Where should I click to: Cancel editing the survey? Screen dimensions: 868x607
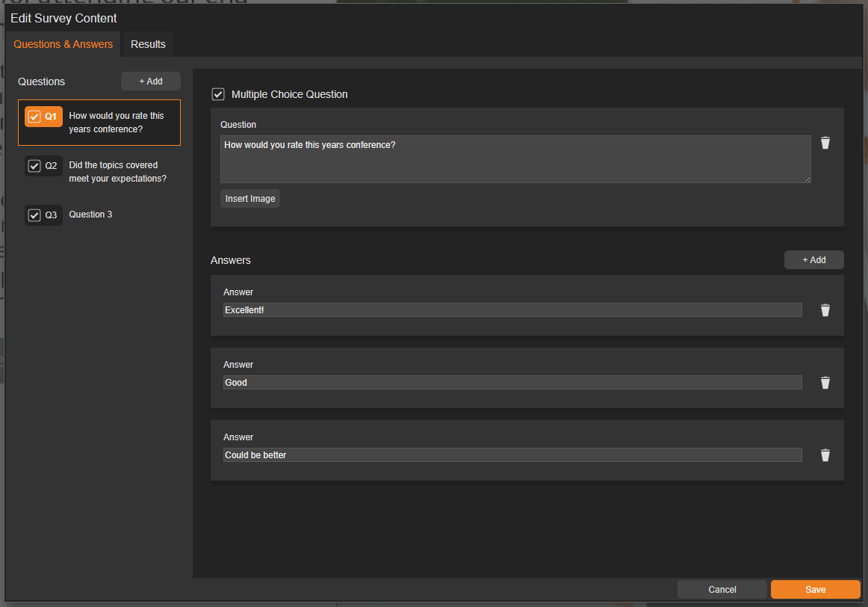pyautogui.click(x=722, y=590)
